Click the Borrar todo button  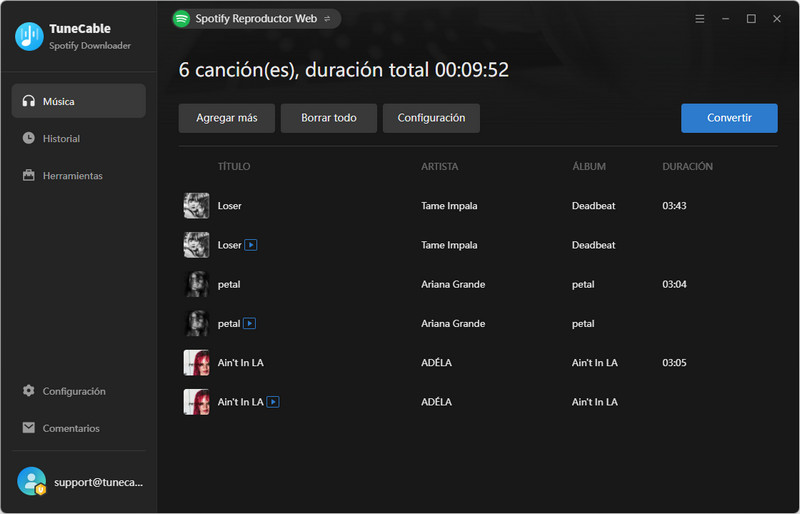click(x=329, y=118)
